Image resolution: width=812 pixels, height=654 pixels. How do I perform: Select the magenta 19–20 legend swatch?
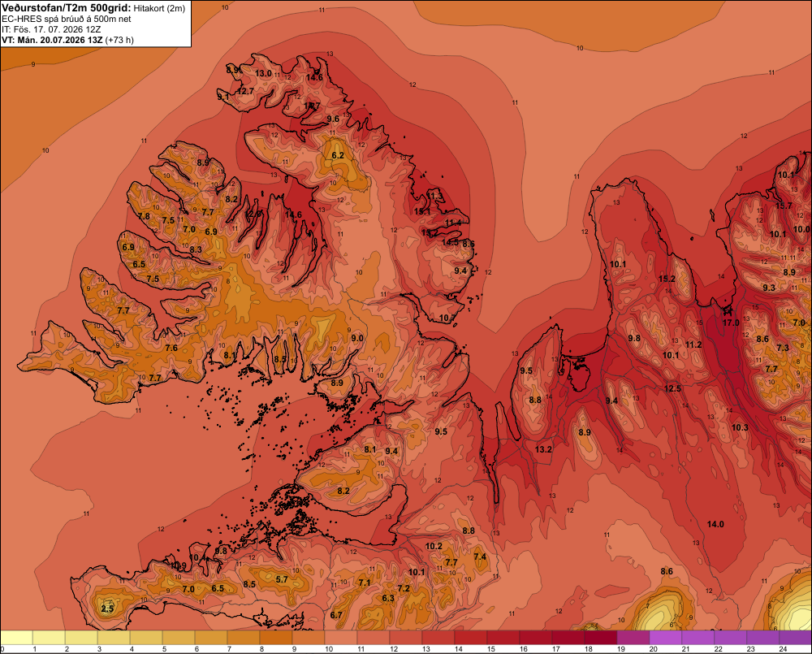coord(633,638)
